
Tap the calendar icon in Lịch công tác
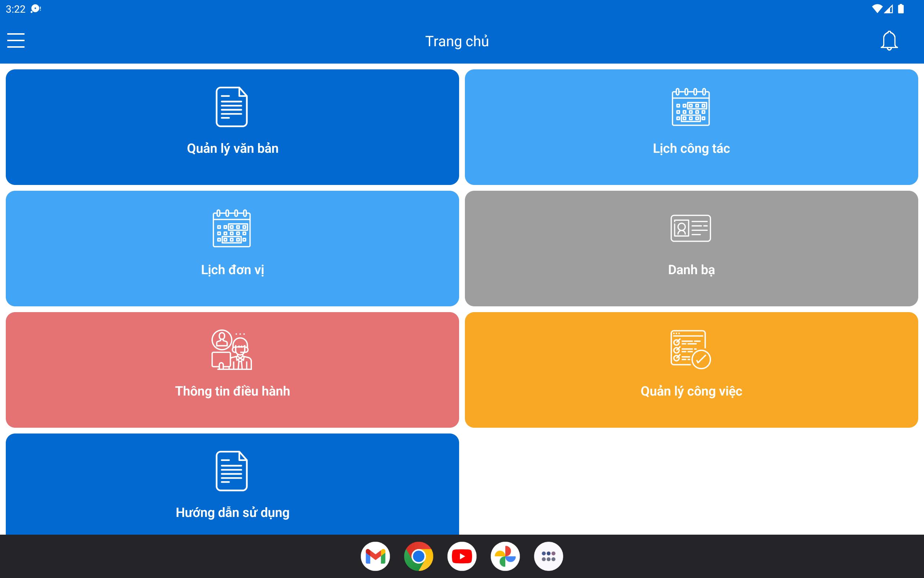click(x=691, y=107)
